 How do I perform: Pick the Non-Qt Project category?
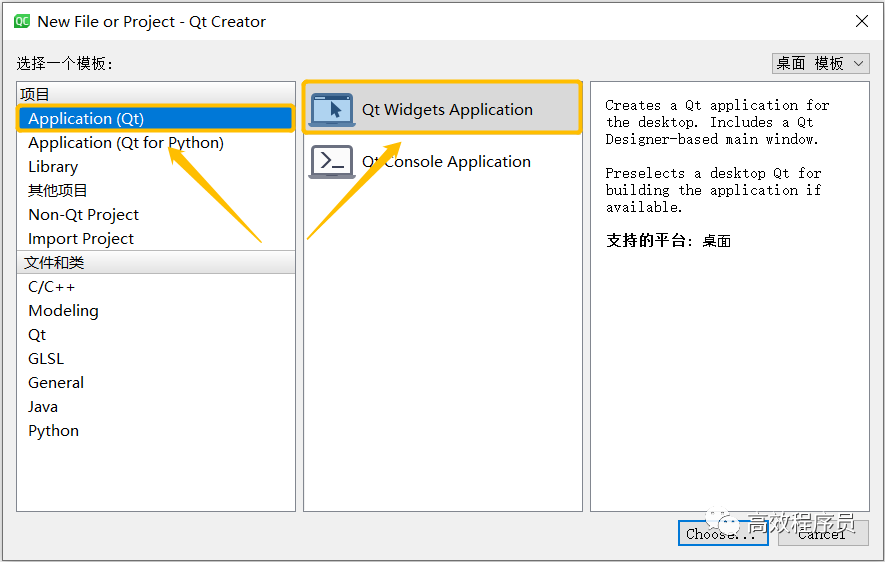click(155, 215)
